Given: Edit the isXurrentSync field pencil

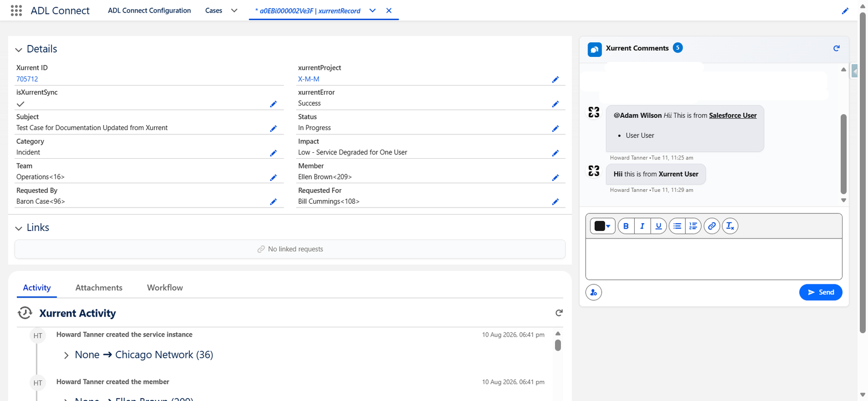Looking at the screenshot, I should tap(273, 104).
